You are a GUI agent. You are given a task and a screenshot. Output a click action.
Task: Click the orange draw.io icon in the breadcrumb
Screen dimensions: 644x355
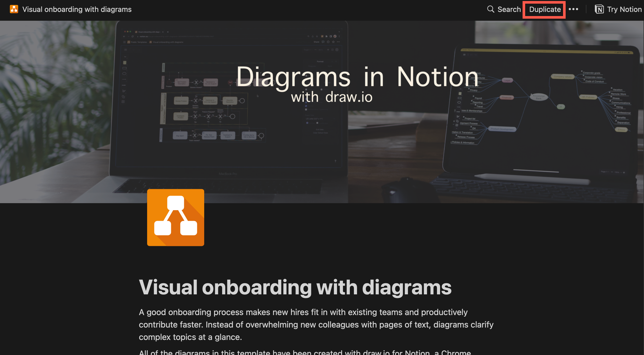click(14, 9)
